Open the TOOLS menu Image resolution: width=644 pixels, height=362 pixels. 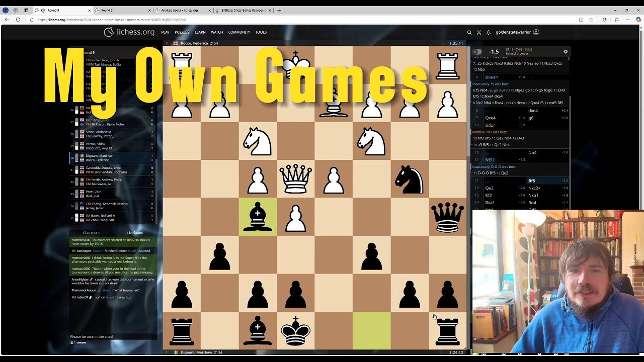pos(261,32)
